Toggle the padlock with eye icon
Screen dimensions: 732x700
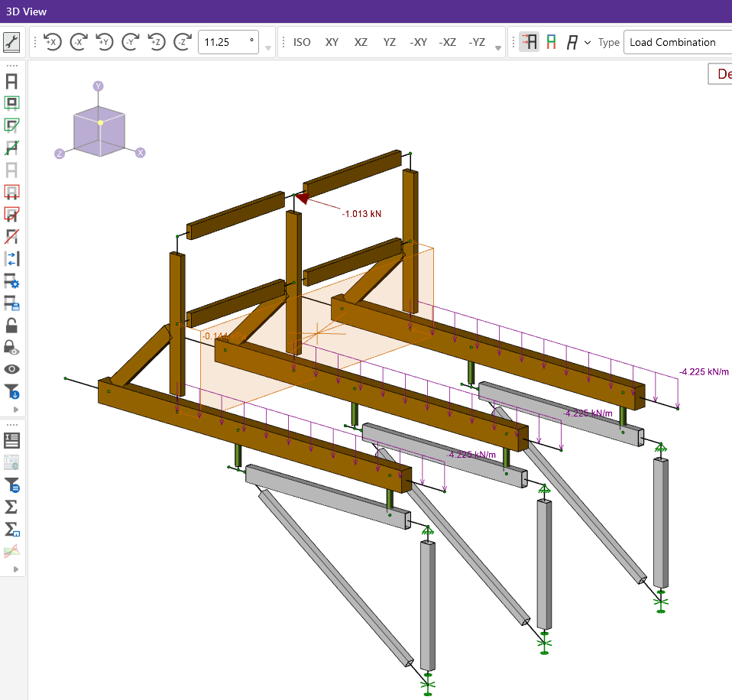tap(12, 347)
